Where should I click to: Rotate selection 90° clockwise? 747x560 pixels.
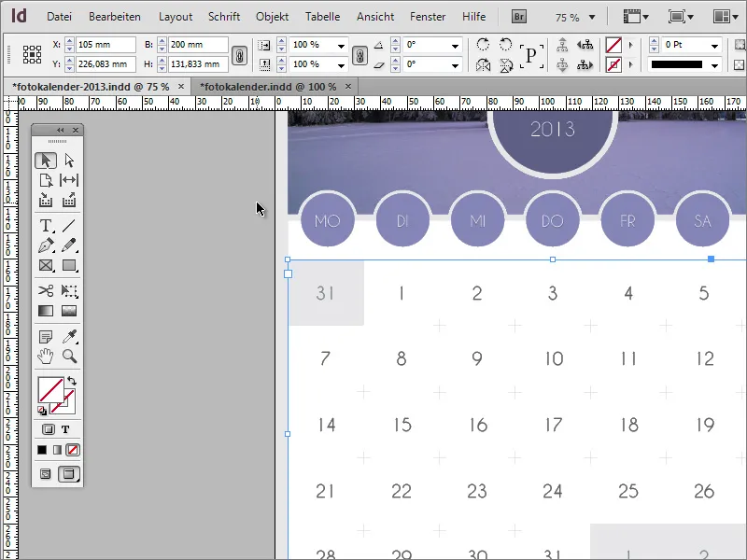click(483, 45)
